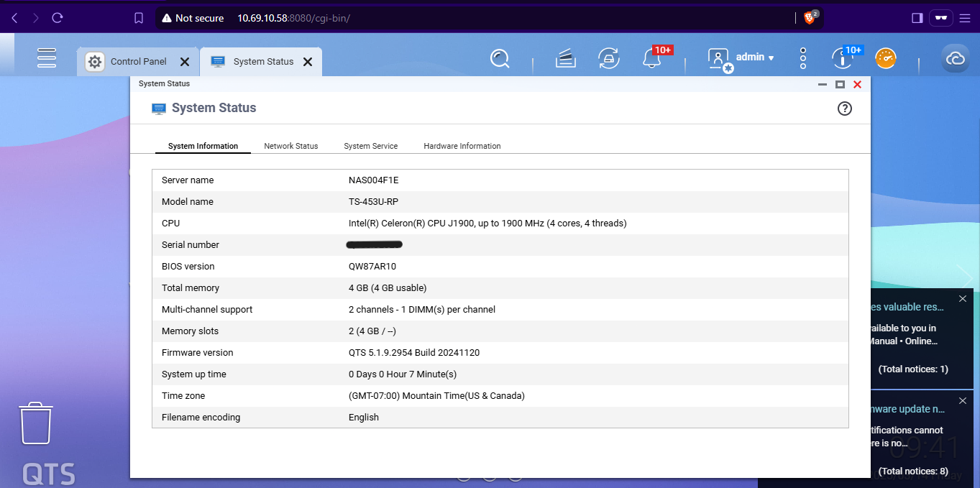Click the model name TS-453U-RP
Image resolution: width=980 pixels, height=488 pixels.
[x=373, y=202]
